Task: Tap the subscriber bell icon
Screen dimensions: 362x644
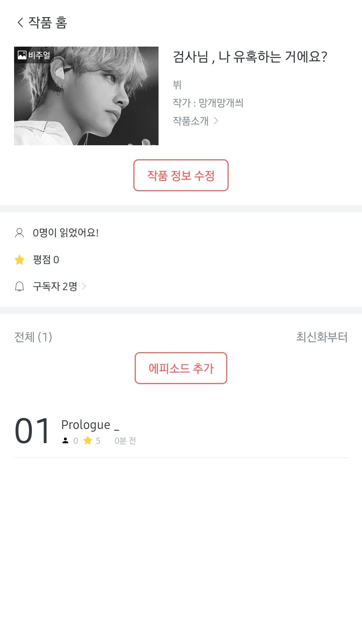Action: [19, 286]
